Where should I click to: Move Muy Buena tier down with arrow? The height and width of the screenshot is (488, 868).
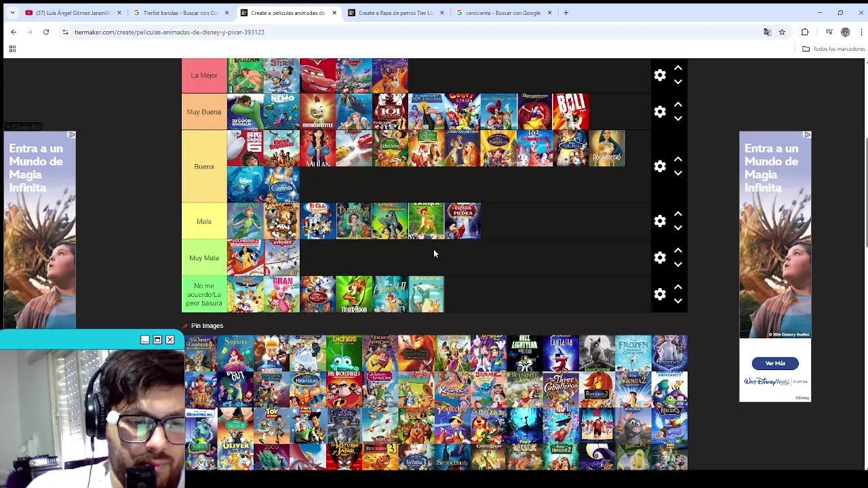click(677, 119)
